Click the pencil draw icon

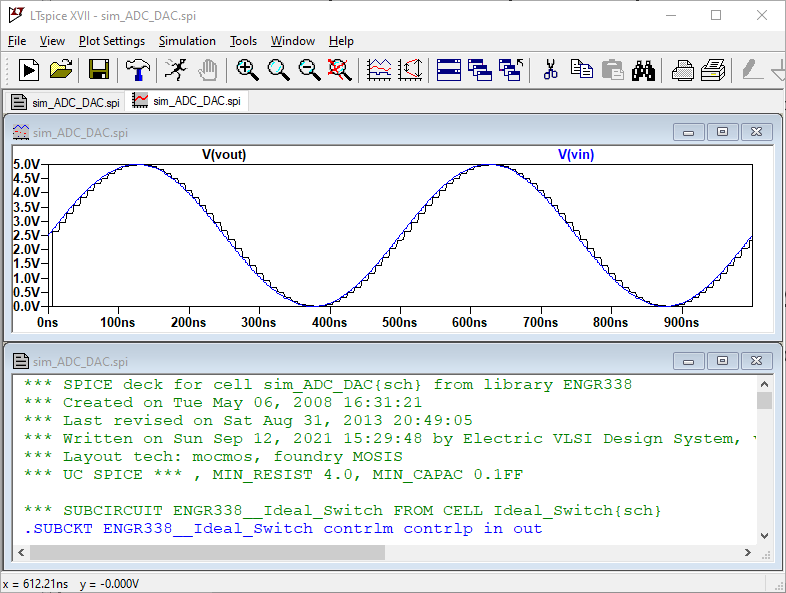[751, 70]
